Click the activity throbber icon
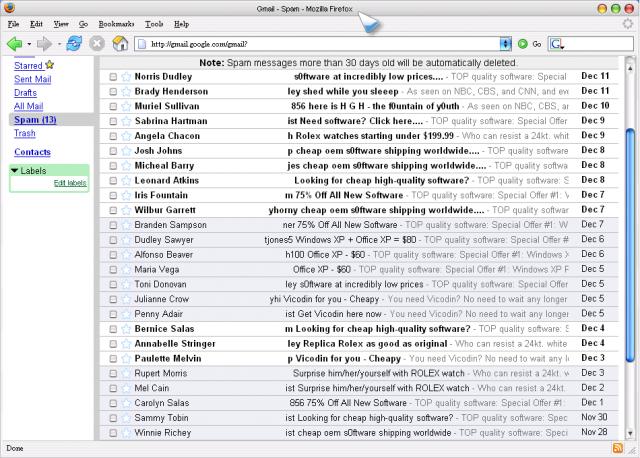This screenshot has width=640, height=458. pyautogui.click(x=627, y=24)
